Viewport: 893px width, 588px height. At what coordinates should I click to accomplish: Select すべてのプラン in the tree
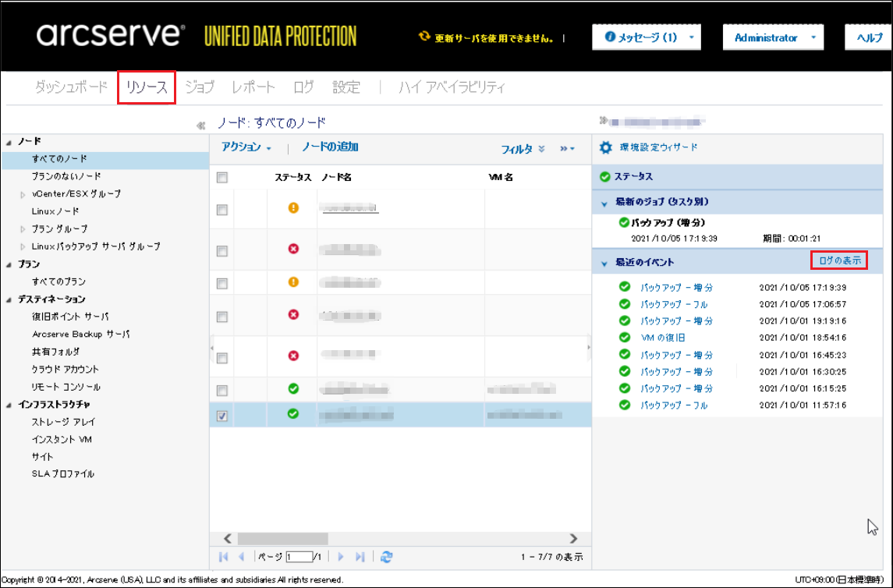pos(58,282)
